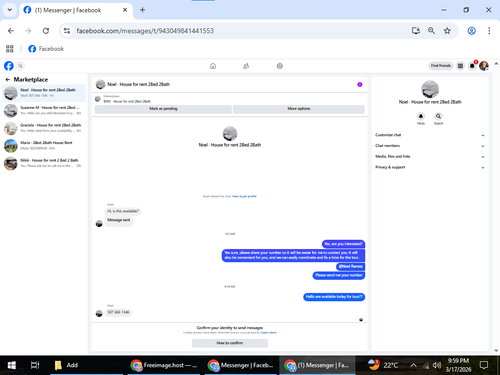Click the zoom magnifier icon in address bar
The image size is (500, 375).
(x=431, y=31)
